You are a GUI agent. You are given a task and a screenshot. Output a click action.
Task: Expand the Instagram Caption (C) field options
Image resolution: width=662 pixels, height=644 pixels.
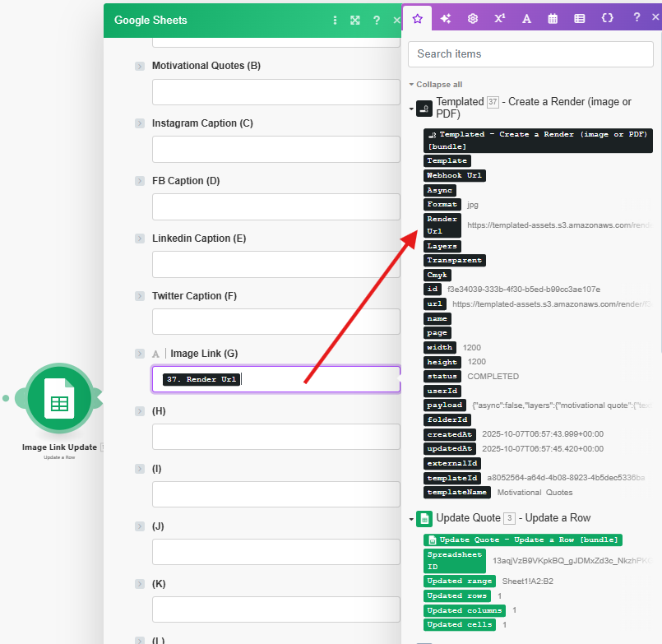coord(139,123)
